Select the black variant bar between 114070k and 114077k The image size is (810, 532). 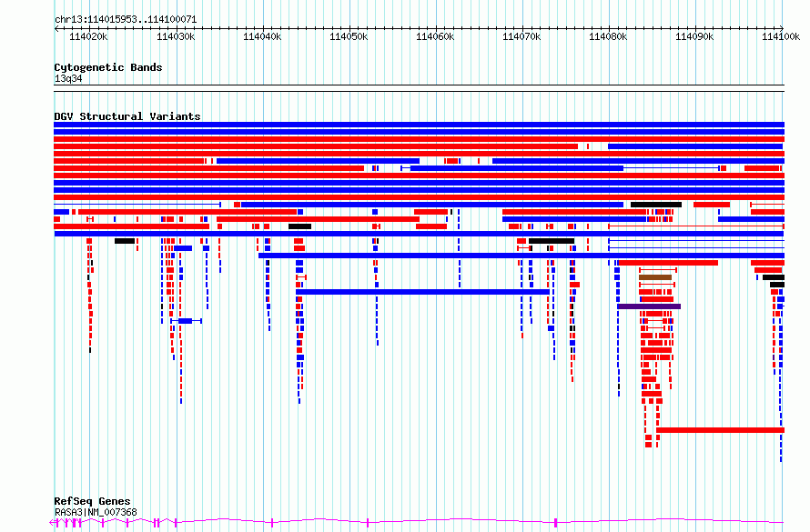552,241
